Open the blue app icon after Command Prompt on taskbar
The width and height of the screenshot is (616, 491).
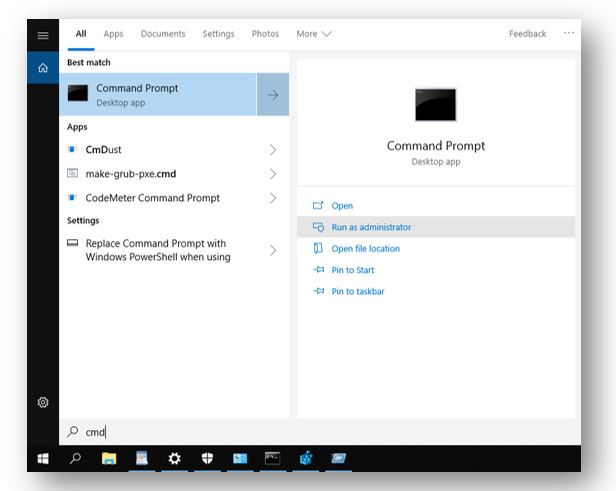(x=306, y=458)
